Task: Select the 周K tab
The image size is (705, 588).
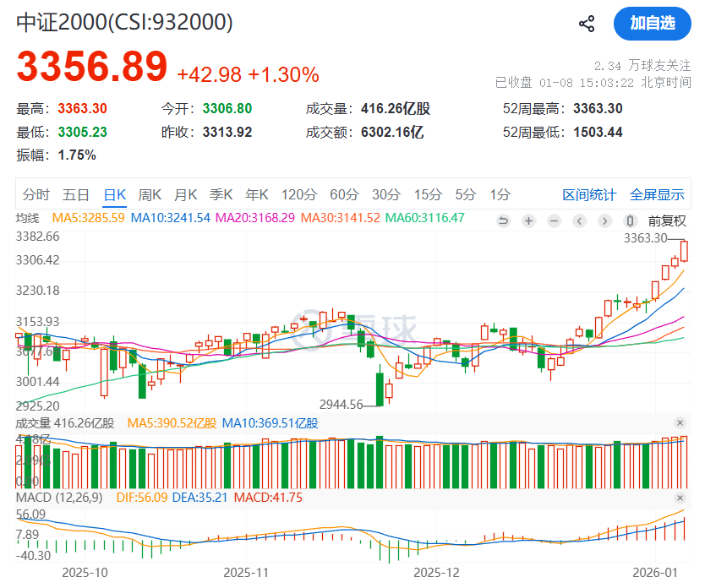Action: click(150, 195)
